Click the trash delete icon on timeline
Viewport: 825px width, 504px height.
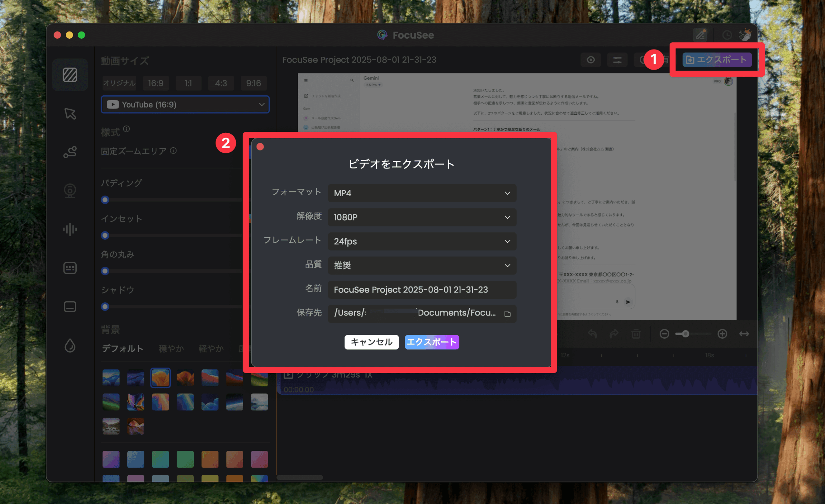[x=636, y=334]
